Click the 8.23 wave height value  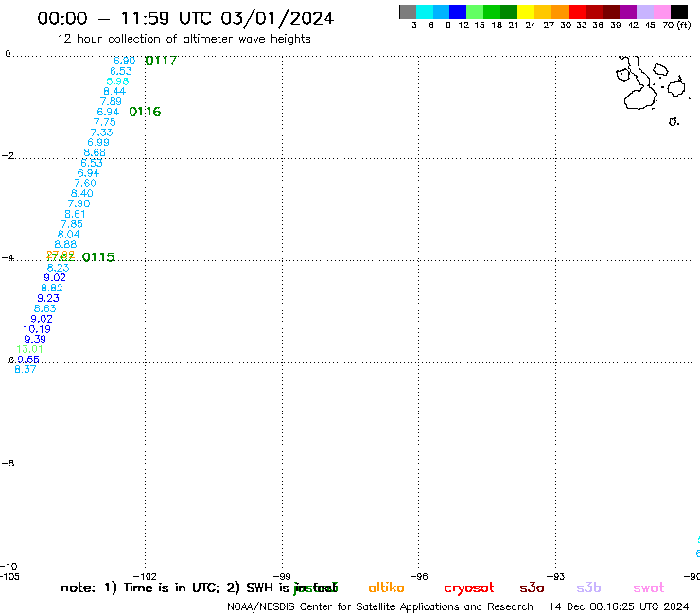point(59,268)
